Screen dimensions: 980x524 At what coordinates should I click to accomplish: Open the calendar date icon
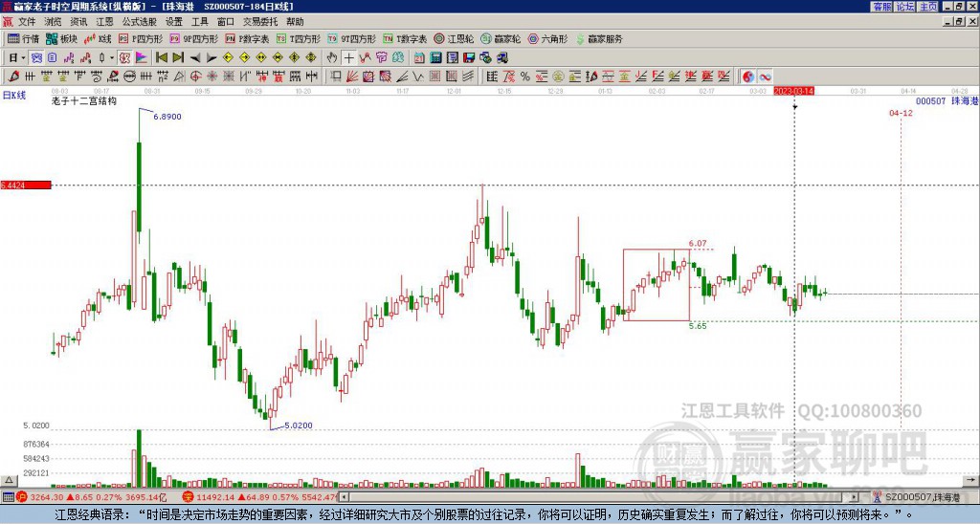[419, 58]
